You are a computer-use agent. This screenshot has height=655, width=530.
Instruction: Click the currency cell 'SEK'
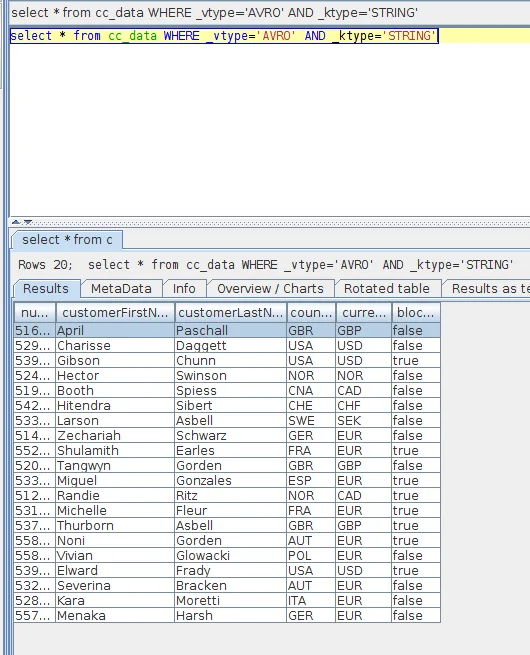pos(364,421)
